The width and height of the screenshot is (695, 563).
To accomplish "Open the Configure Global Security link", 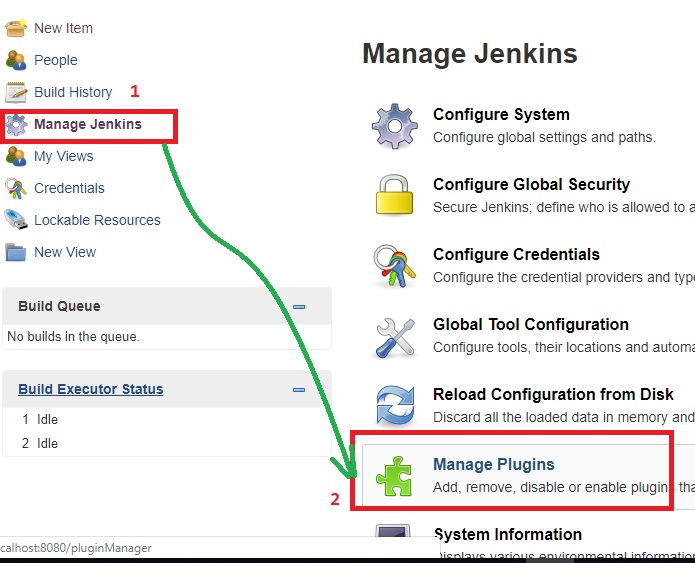I will point(531,184).
